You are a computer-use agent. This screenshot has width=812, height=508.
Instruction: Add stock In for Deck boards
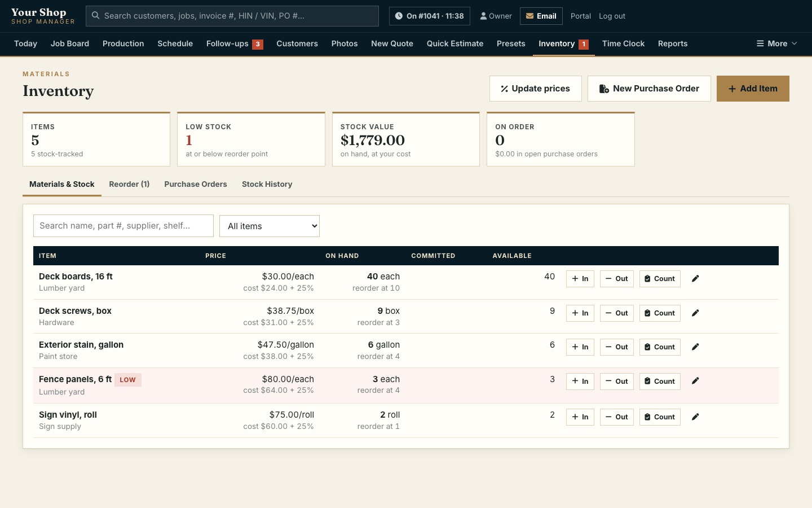click(x=580, y=279)
